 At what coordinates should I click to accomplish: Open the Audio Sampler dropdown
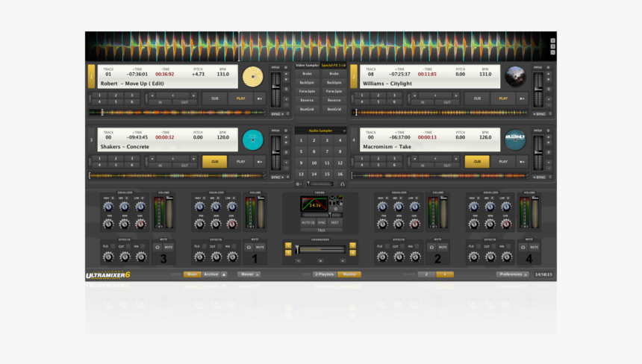pyautogui.click(x=344, y=131)
